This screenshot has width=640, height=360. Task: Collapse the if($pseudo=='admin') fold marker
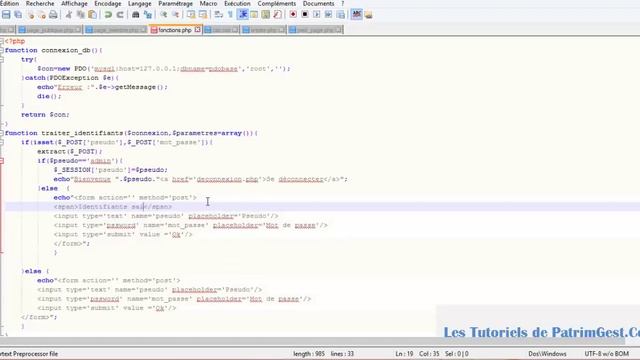2,161
